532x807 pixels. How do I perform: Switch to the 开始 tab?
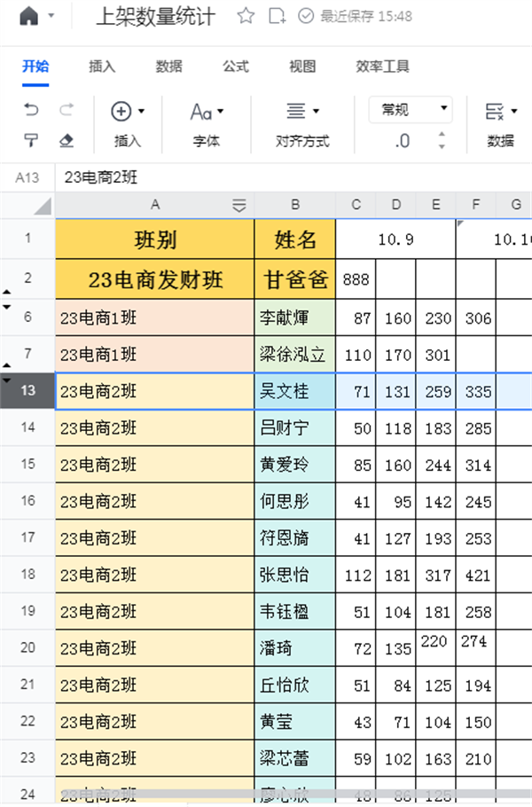click(x=35, y=66)
